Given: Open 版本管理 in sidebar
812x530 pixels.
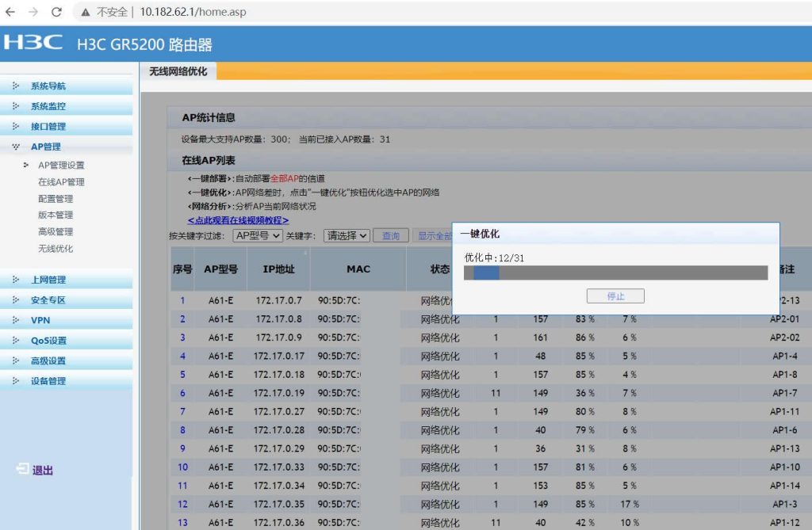Looking at the screenshot, I should coord(56,215).
